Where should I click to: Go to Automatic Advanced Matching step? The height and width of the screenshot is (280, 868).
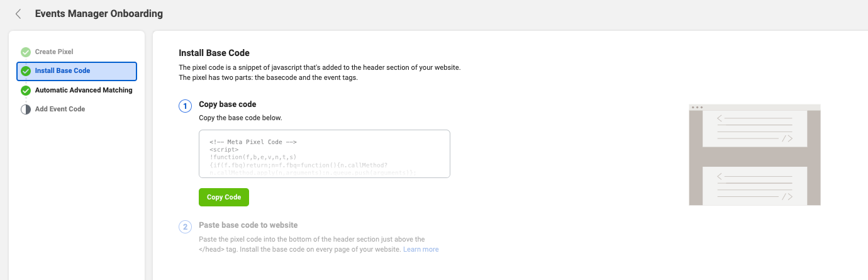pyautogui.click(x=84, y=90)
